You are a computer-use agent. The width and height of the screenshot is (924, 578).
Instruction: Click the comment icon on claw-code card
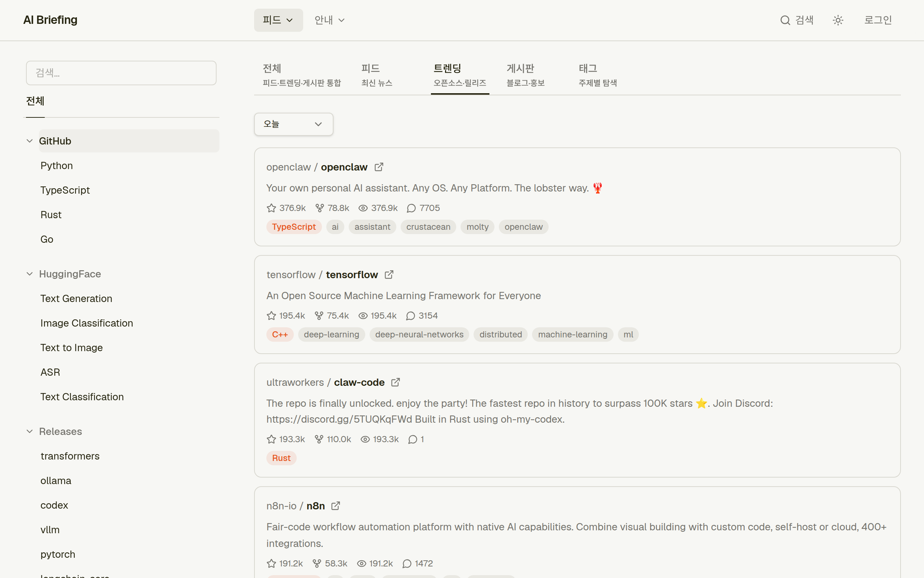coord(413,439)
